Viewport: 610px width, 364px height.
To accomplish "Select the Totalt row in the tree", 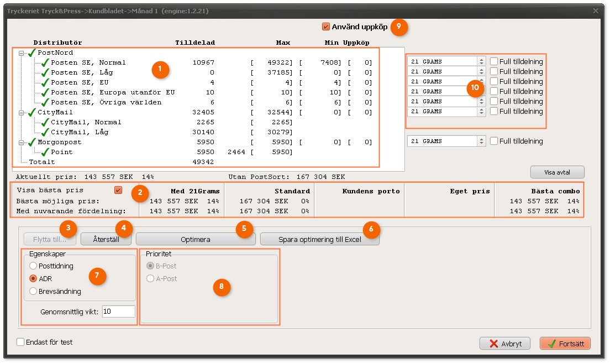I will click(41, 162).
